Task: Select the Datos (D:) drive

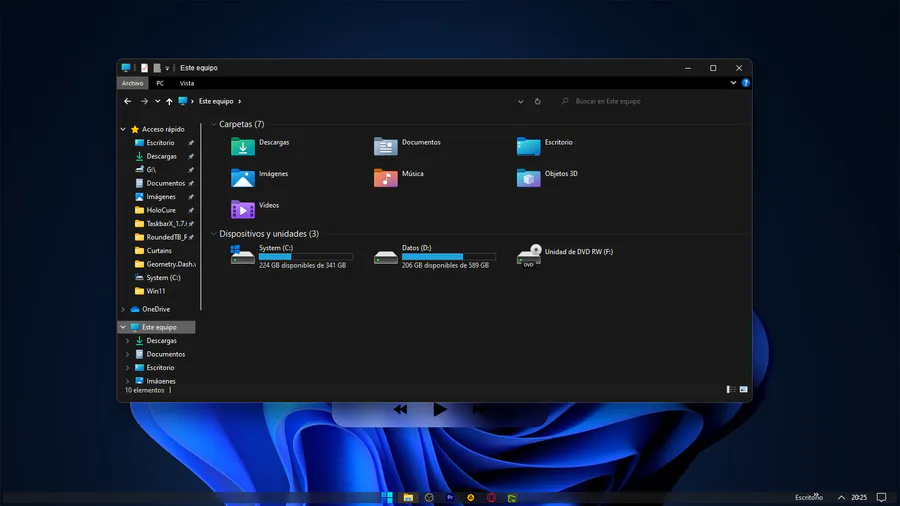Action: (x=435, y=256)
